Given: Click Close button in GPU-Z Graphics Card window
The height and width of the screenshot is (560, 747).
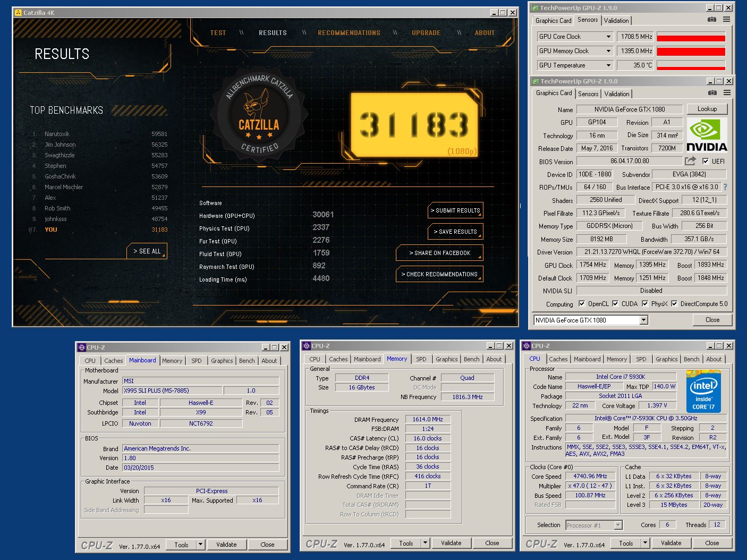Looking at the screenshot, I should (712, 320).
